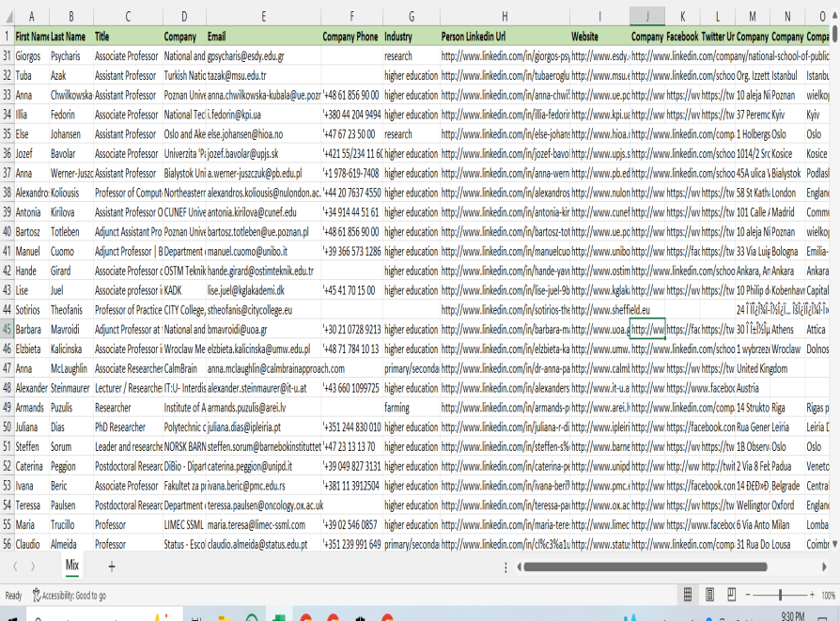The height and width of the screenshot is (621, 840).
Task: Click the 100% zoom level
Action: pos(828,595)
